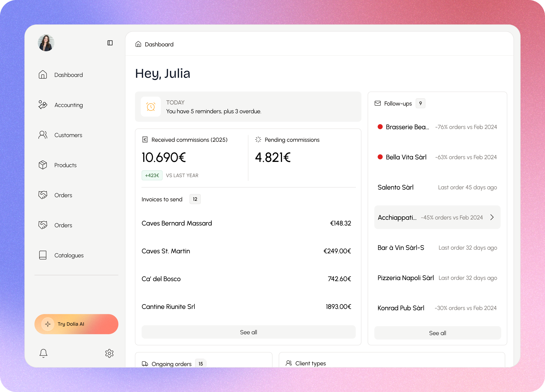Collapse the sidebar panel icon

pos(110,43)
